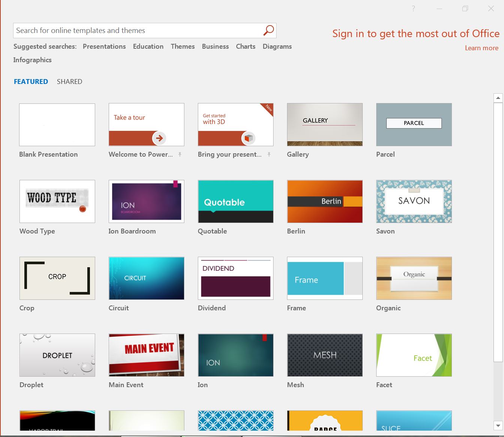Choose the Badge theme thumbnail

325,421
